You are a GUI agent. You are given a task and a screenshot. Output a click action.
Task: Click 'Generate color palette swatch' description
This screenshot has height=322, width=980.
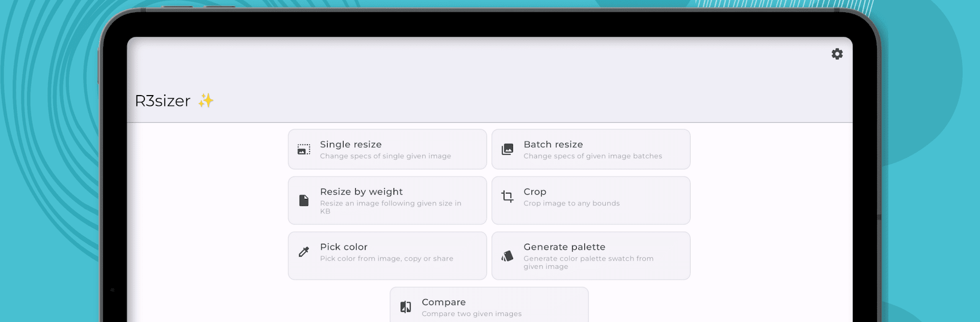tap(589, 262)
